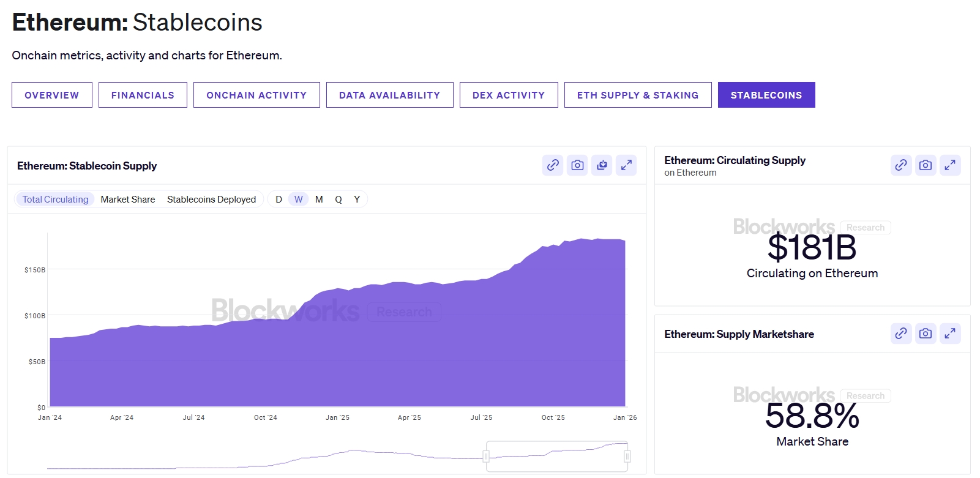Download Stablecoin Supply chart data
980x478 pixels.
[x=602, y=165]
